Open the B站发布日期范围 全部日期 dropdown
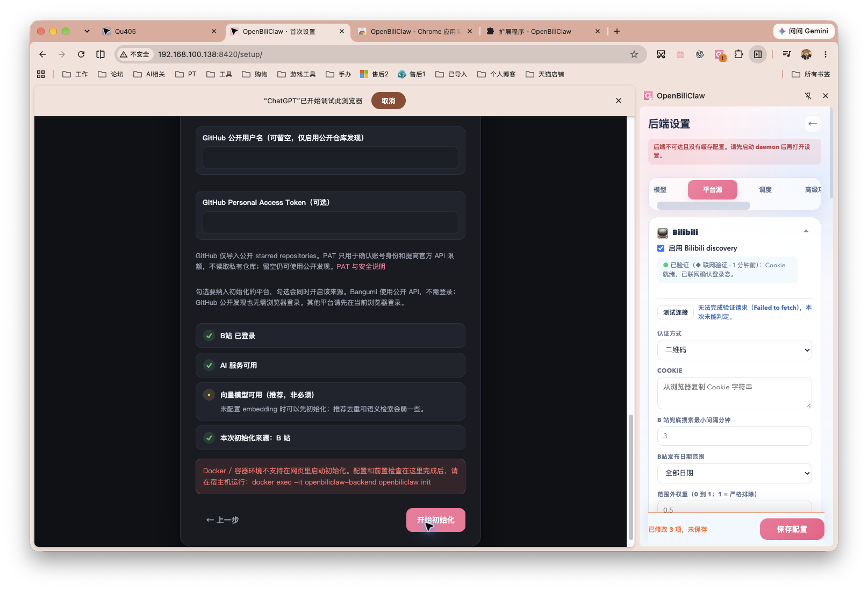 (734, 473)
